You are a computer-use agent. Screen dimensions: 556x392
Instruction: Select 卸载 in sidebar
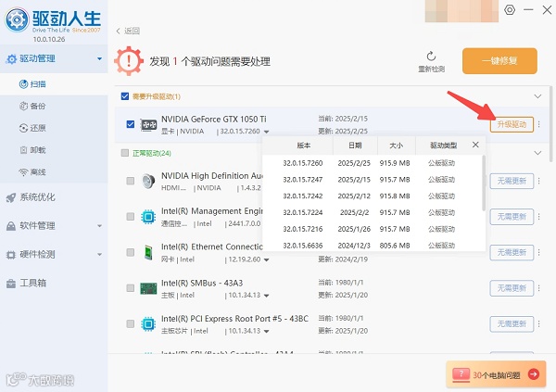(x=54, y=150)
